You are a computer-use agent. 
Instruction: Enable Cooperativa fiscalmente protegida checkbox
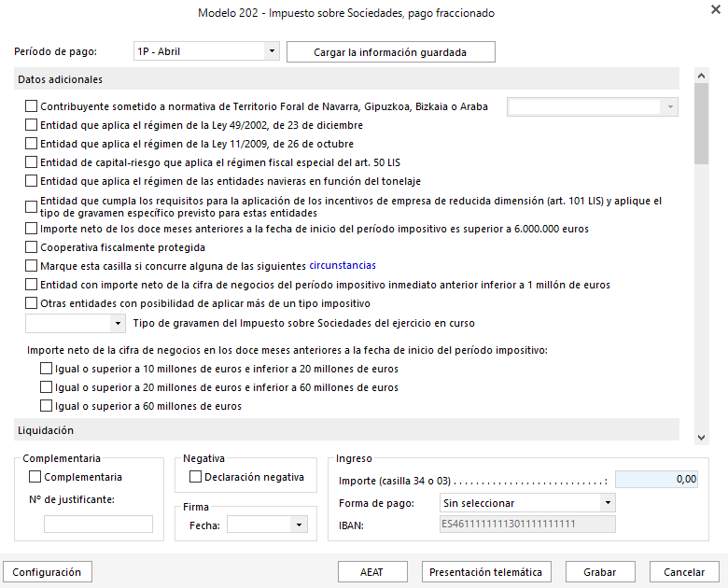(x=31, y=247)
